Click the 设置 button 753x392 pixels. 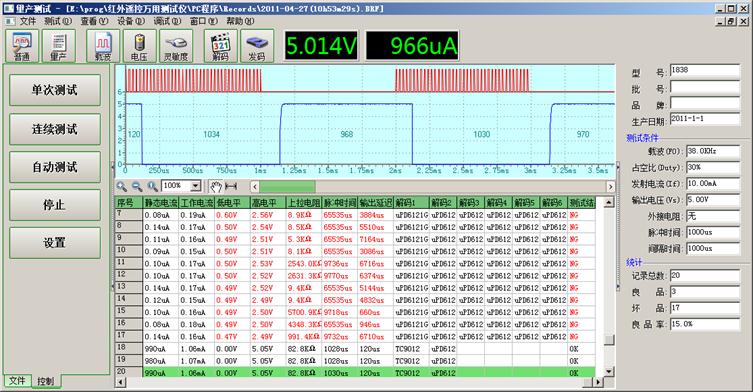55,243
